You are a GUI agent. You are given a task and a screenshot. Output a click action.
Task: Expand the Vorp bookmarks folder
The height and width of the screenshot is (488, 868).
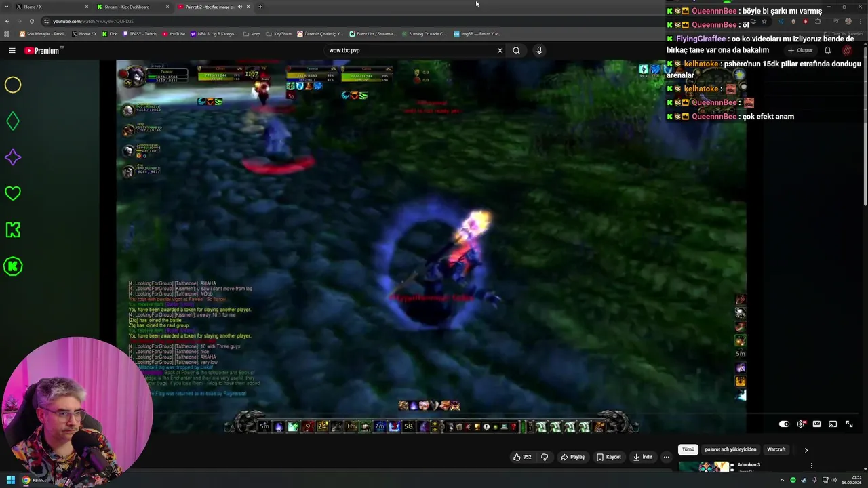tap(251, 33)
